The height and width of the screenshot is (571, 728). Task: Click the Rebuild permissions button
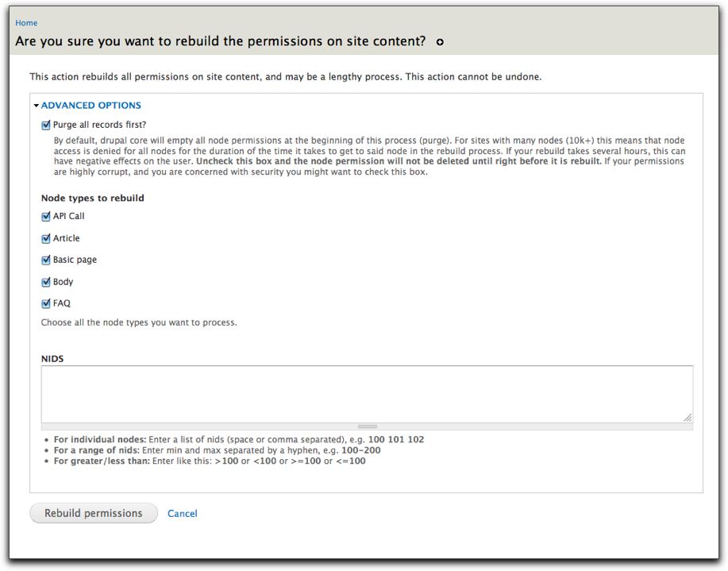coord(94,513)
